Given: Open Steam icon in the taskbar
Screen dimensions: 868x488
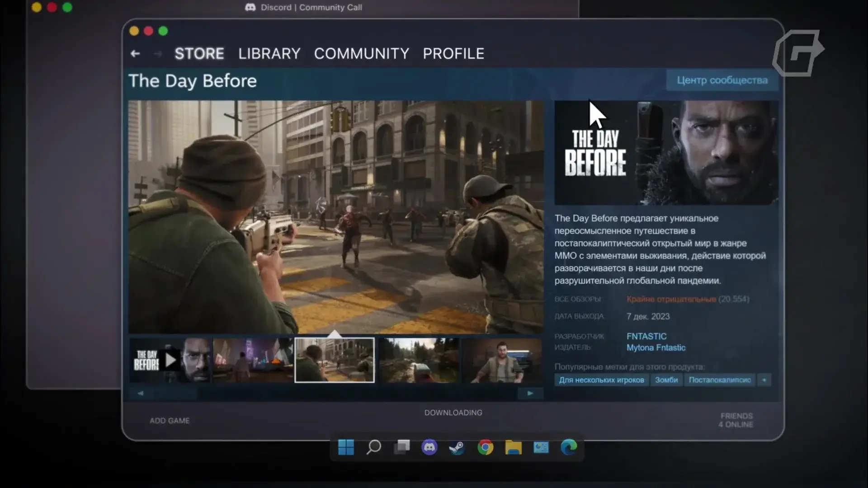Looking at the screenshot, I should 457,447.
